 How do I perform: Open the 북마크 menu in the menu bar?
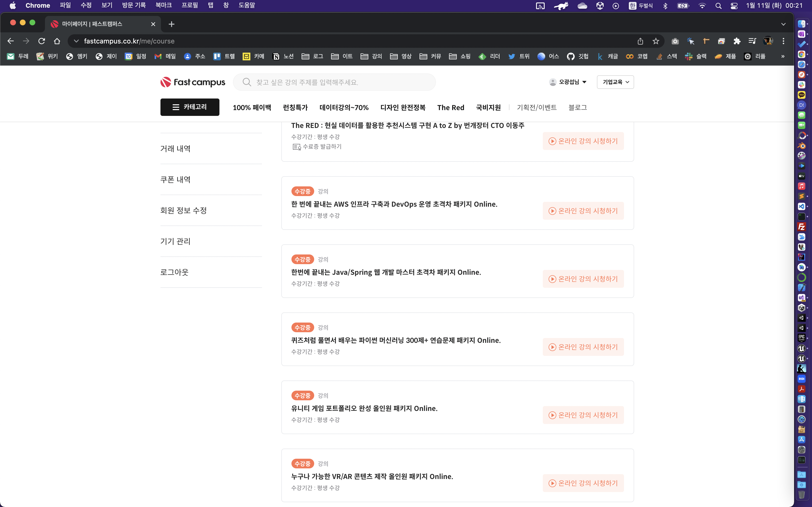click(x=163, y=5)
